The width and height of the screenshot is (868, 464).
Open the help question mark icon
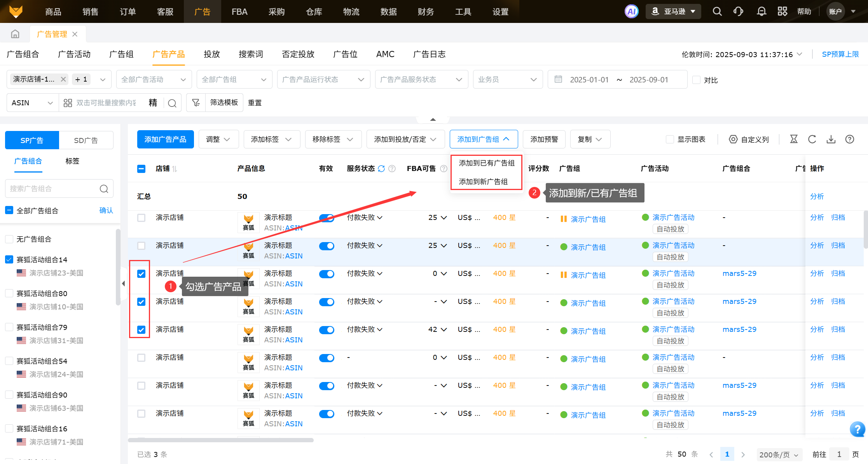[850, 139]
